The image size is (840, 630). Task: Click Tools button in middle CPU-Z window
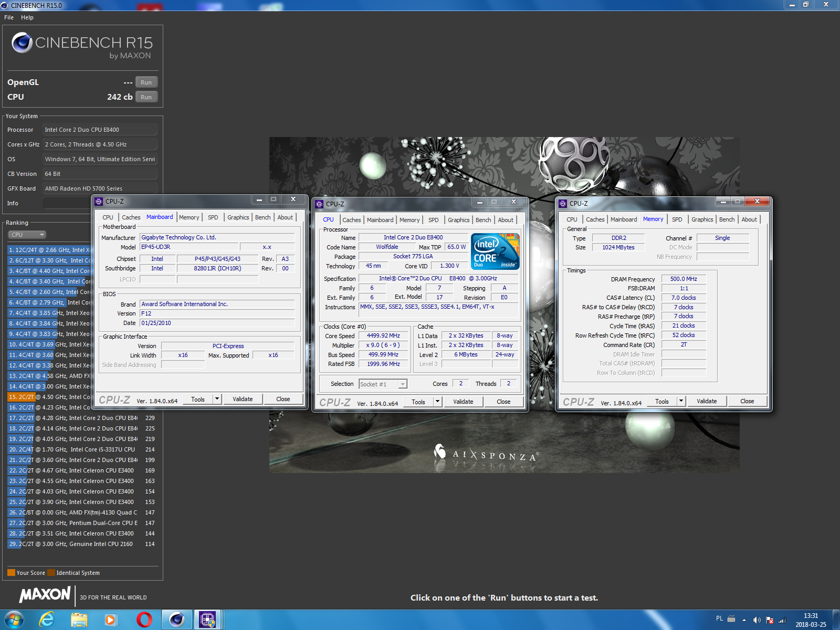point(418,402)
